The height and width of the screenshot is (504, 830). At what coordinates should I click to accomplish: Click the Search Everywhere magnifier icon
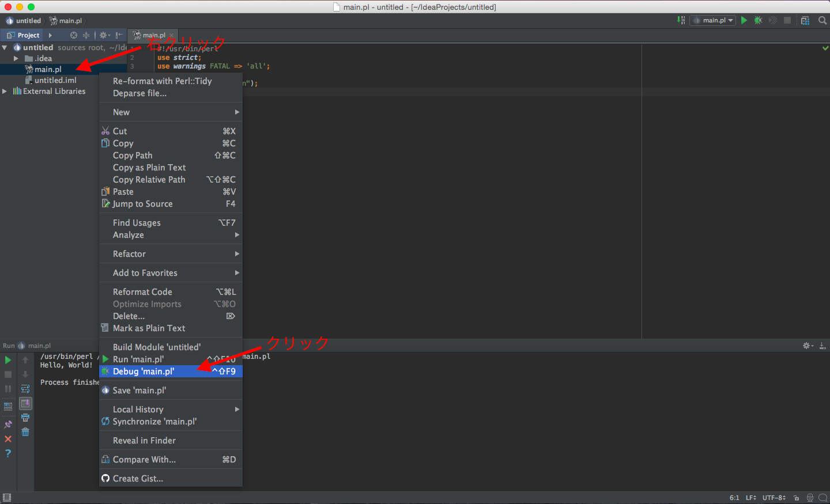coord(823,20)
